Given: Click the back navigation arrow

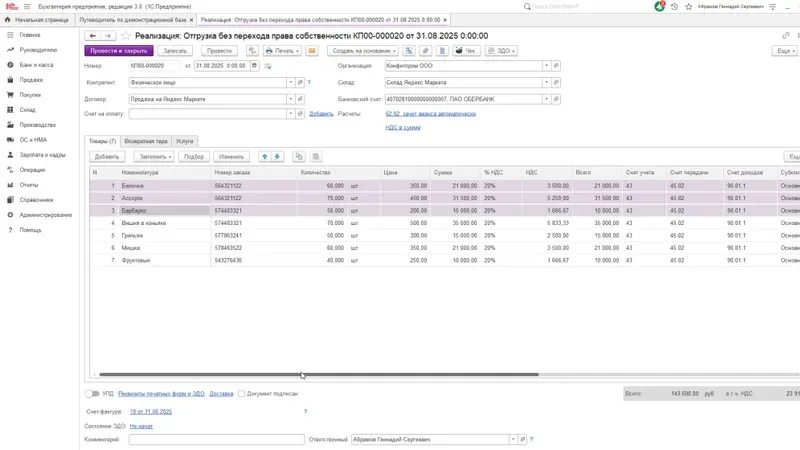Looking at the screenshot, I should click(x=93, y=35).
